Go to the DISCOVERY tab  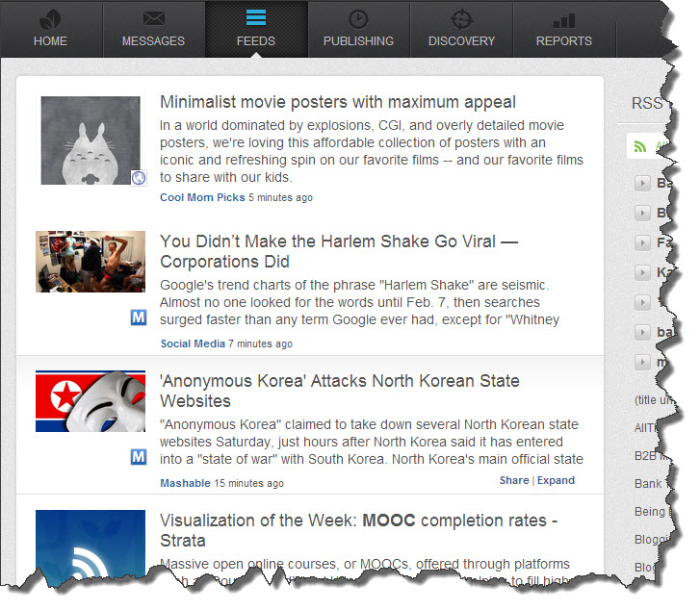[461, 29]
